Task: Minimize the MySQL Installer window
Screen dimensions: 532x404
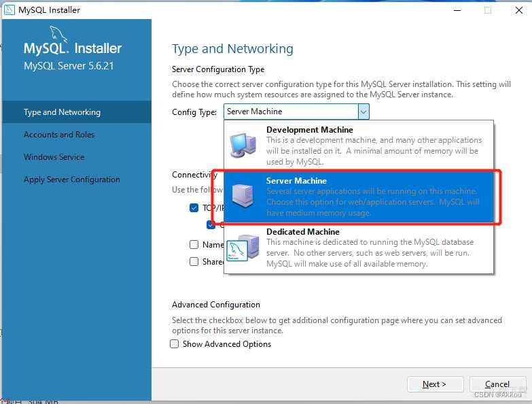Action: pos(457,10)
